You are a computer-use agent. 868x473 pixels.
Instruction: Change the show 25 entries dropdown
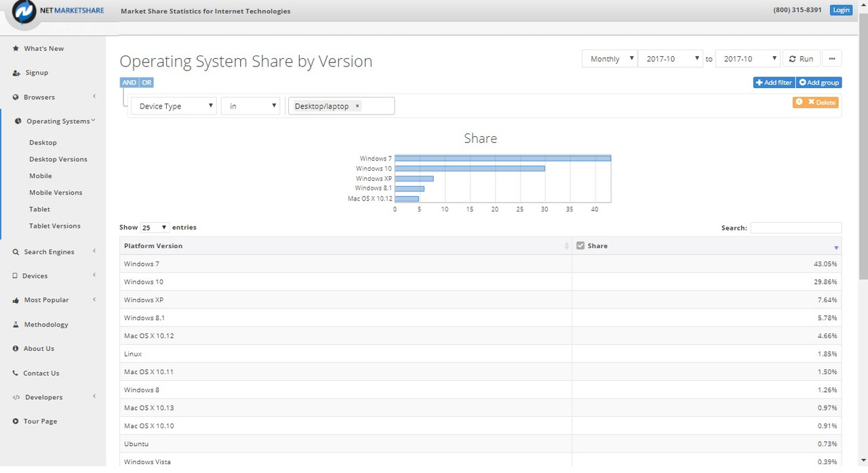(155, 228)
